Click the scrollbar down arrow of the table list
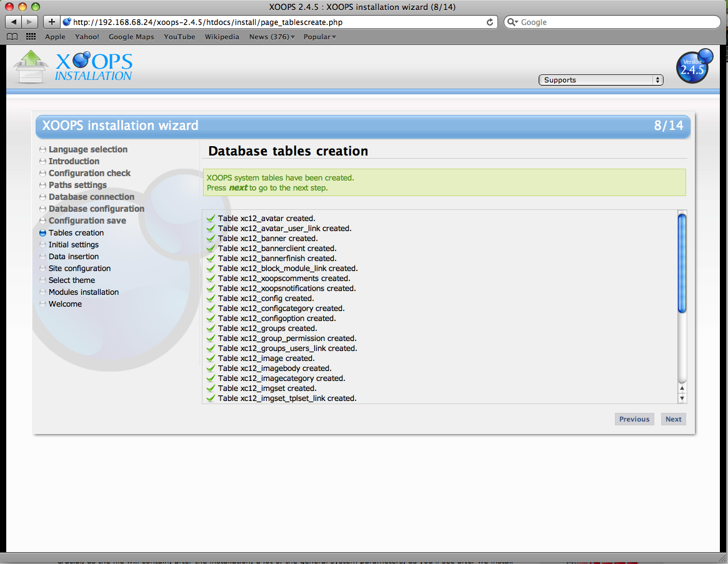Image resolution: width=728 pixels, height=564 pixels. [x=681, y=397]
